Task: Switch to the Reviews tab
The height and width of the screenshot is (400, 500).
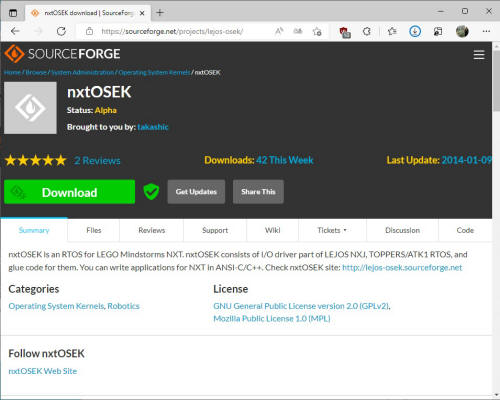Action: [x=152, y=230]
